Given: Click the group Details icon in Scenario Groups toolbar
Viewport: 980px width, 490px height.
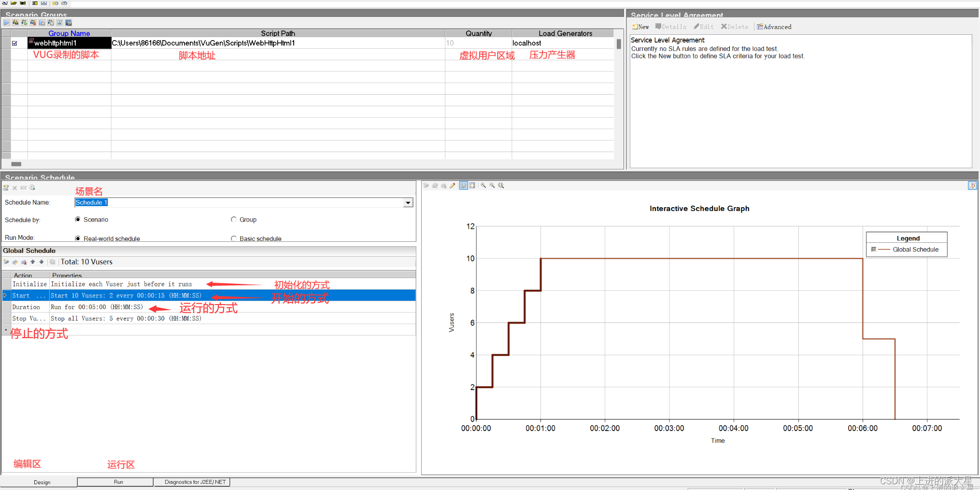Looking at the screenshot, I should click(51, 23).
